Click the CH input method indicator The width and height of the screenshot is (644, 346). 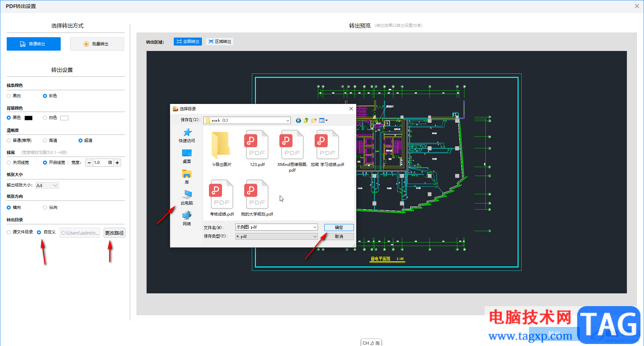(x=371, y=343)
